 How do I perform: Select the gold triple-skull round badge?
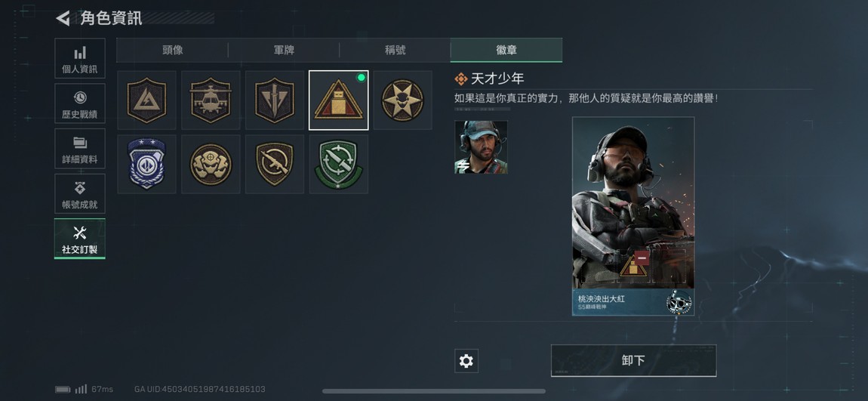click(x=211, y=164)
